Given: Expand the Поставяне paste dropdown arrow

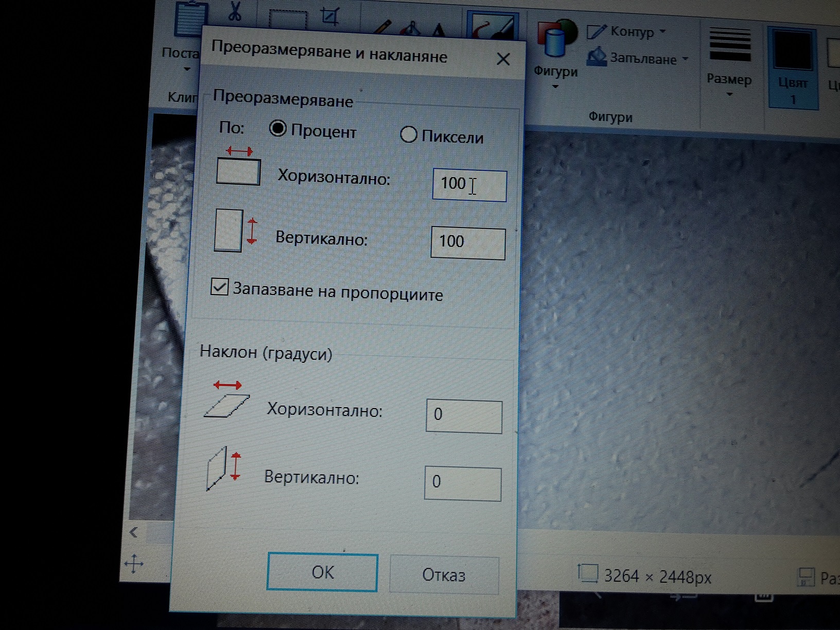Looking at the screenshot, I should point(187,69).
